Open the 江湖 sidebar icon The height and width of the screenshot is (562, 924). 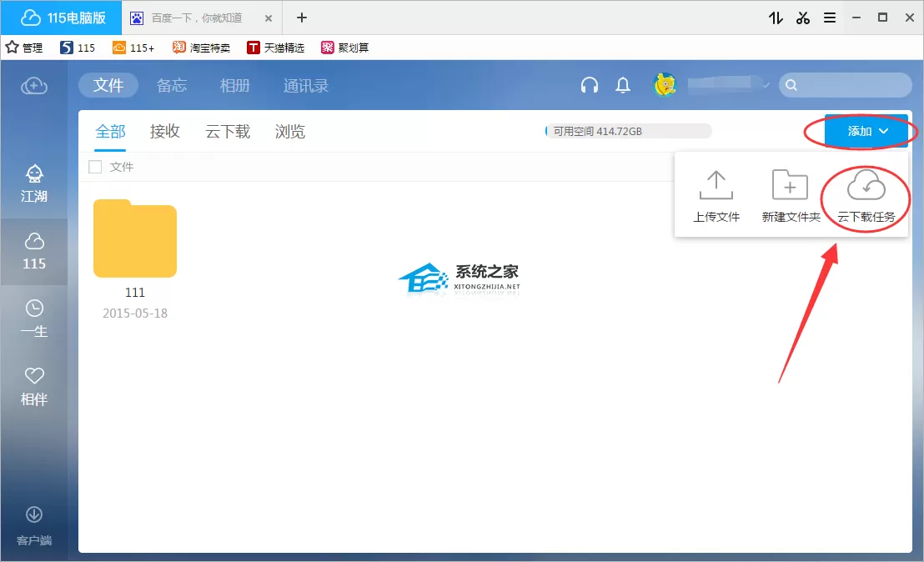point(34,183)
